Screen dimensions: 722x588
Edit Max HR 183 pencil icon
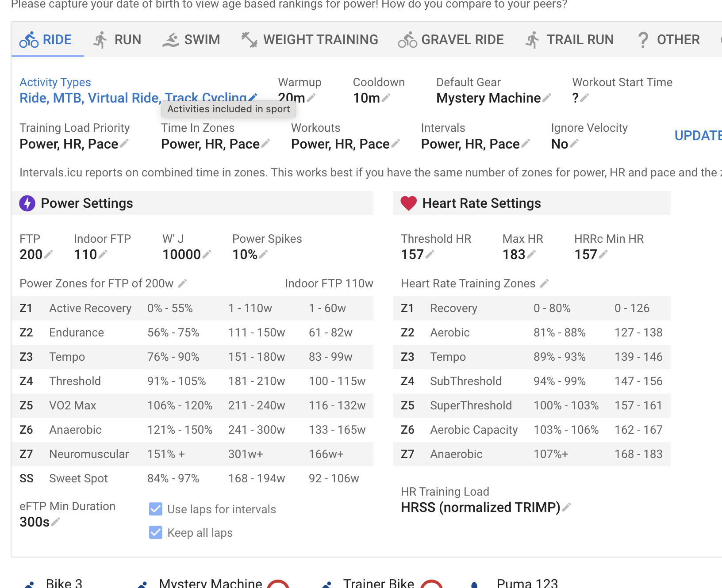(x=531, y=254)
